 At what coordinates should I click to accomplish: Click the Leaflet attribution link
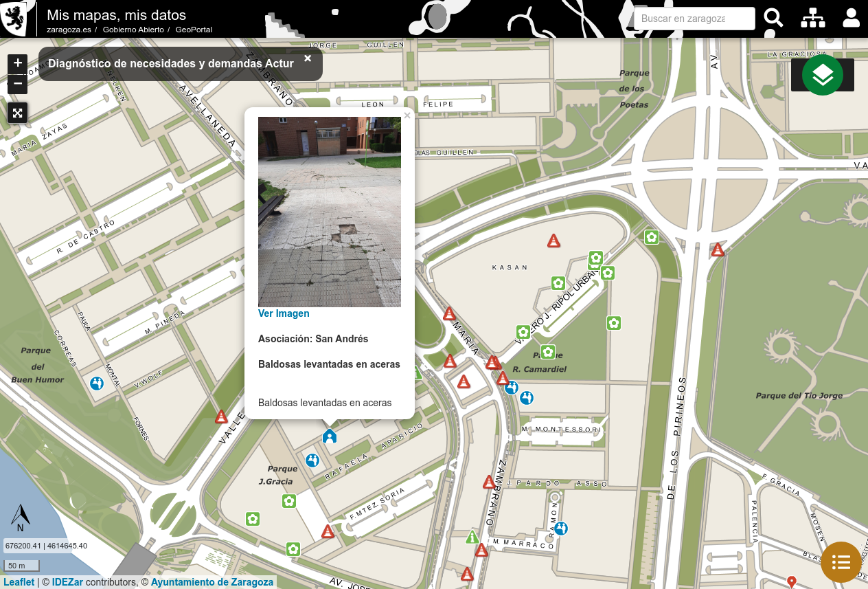pyautogui.click(x=19, y=582)
